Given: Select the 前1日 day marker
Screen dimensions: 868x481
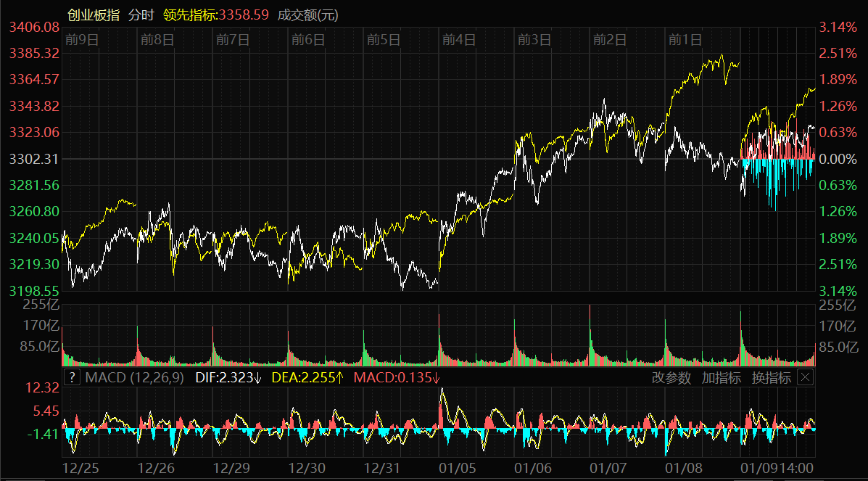Looking at the screenshot, I should pos(685,39).
